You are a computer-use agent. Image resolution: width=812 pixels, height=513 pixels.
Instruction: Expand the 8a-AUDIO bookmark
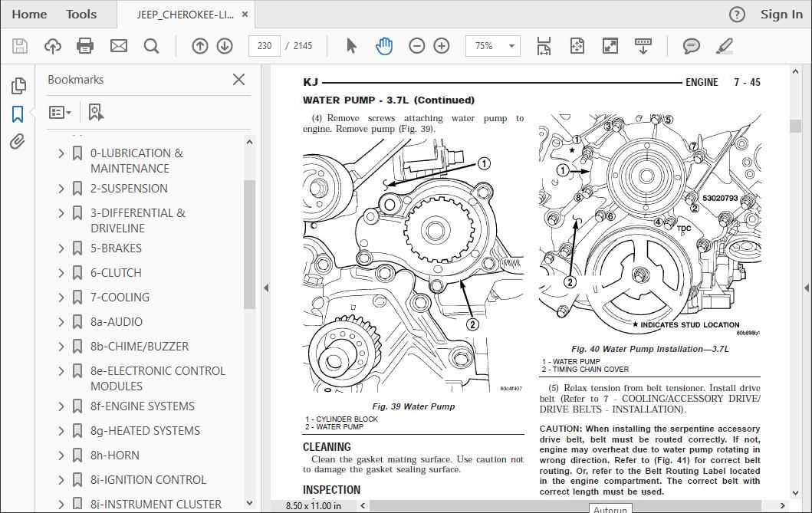(61, 322)
